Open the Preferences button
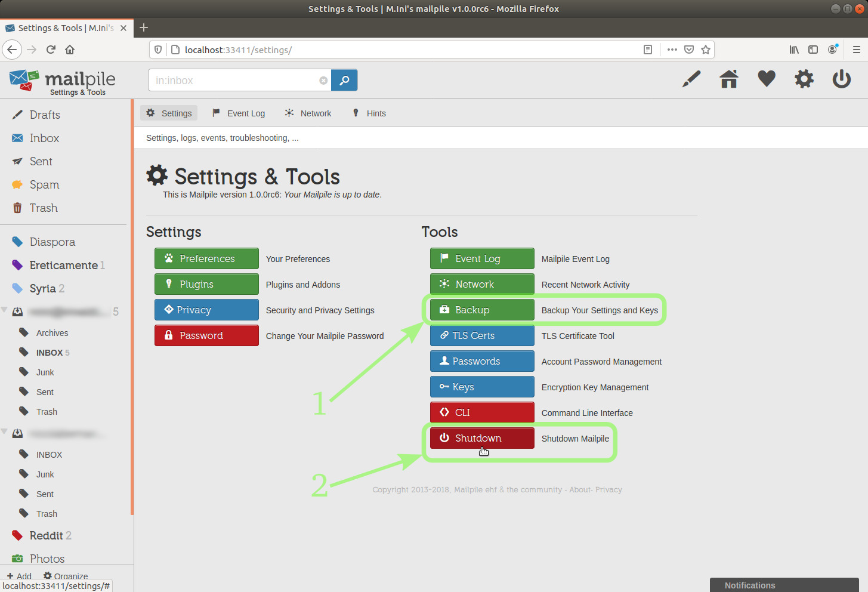The image size is (868, 592). 206,258
